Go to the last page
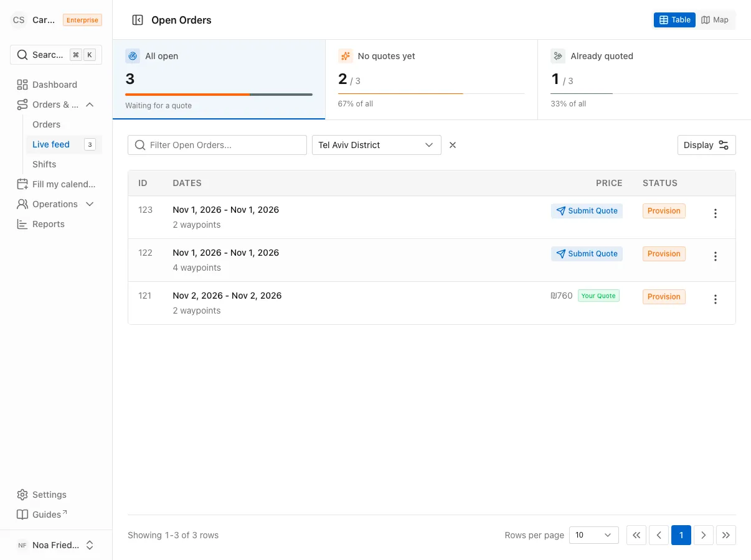The image size is (751, 560). (726, 535)
